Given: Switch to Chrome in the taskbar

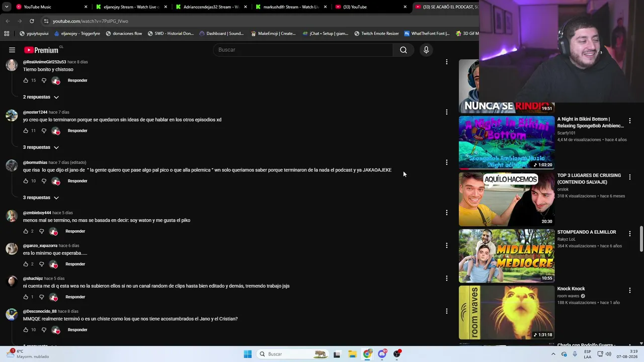Looking at the screenshot, I should [x=367, y=354].
